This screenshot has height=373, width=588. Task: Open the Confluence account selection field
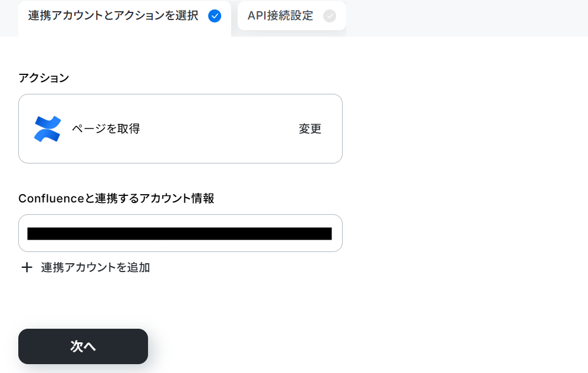click(x=180, y=233)
